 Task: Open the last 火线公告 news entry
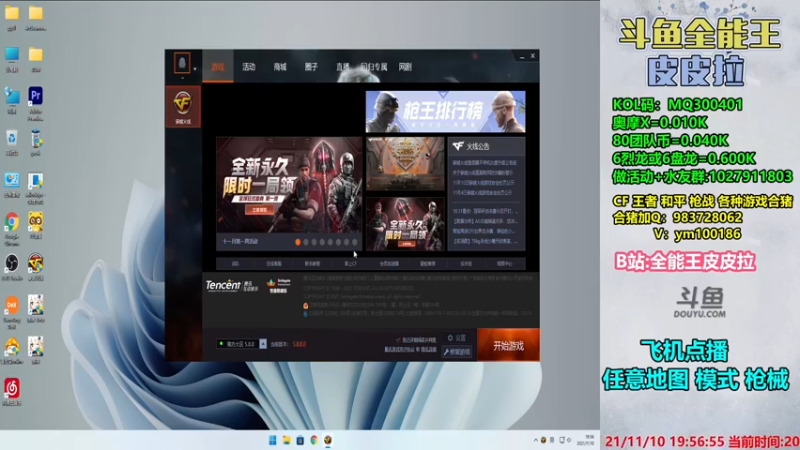[485, 241]
